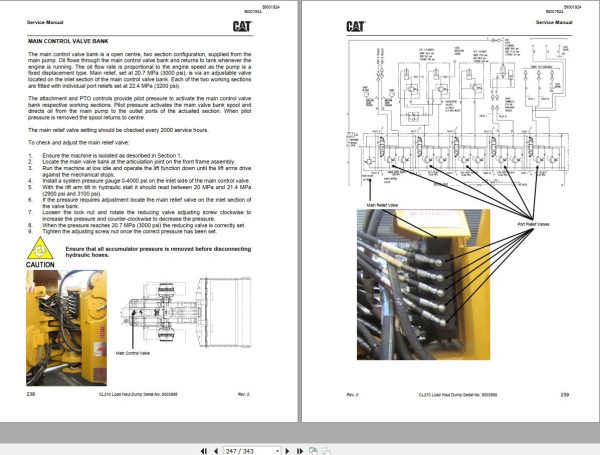Click Service Manual header on right page
The image size is (600, 455).
[554, 22]
